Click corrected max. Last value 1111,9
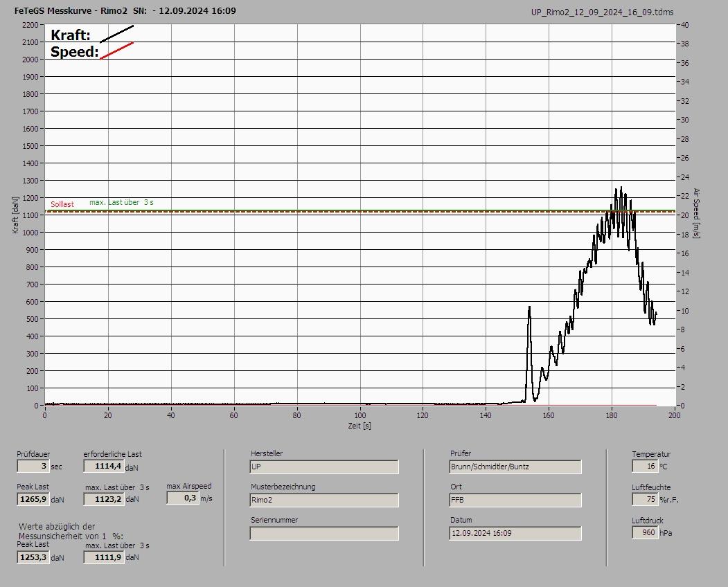The image size is (728, 587). click(104, 557)
